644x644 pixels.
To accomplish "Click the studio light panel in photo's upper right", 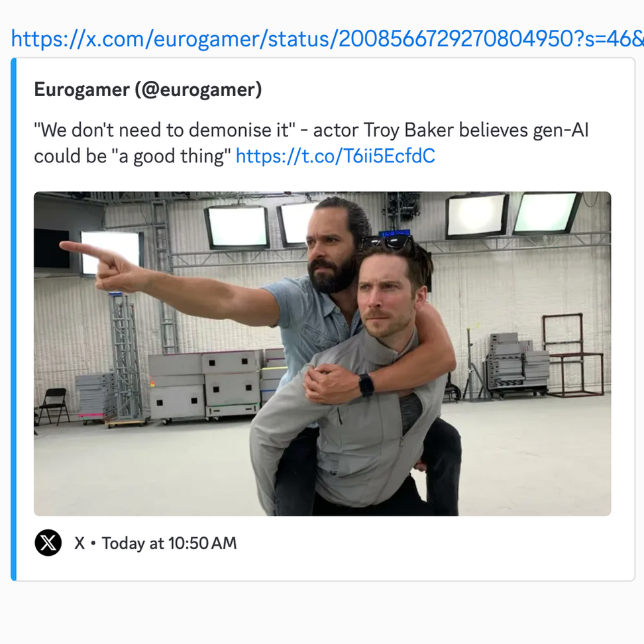I will [546, 213].
